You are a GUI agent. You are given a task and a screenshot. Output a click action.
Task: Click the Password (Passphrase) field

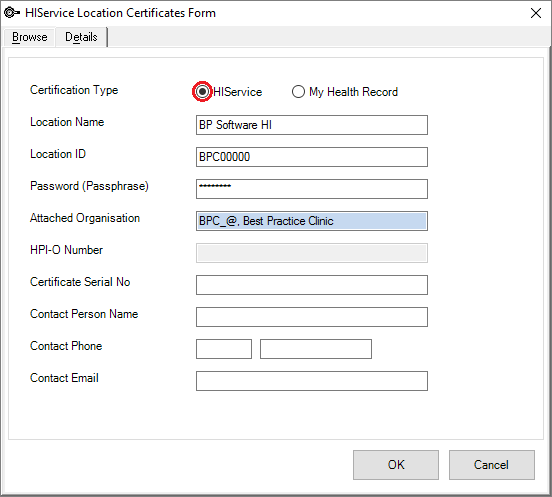click(312, 189)
